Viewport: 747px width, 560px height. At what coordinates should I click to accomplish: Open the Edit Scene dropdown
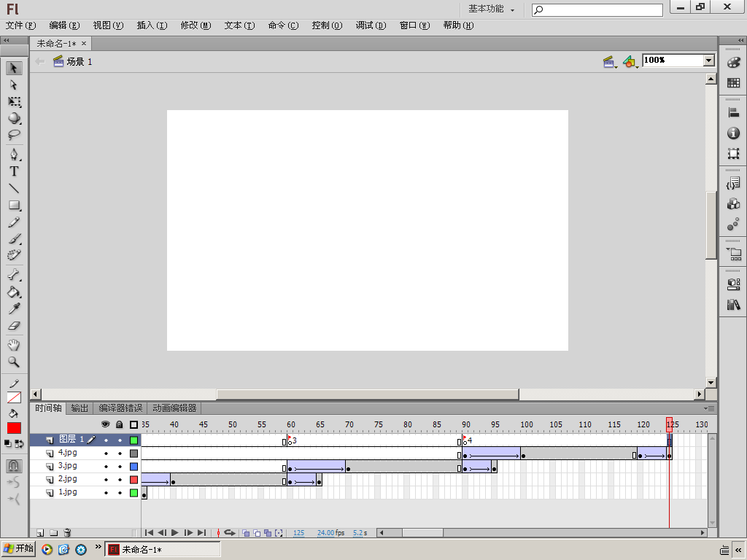(609, 62)
